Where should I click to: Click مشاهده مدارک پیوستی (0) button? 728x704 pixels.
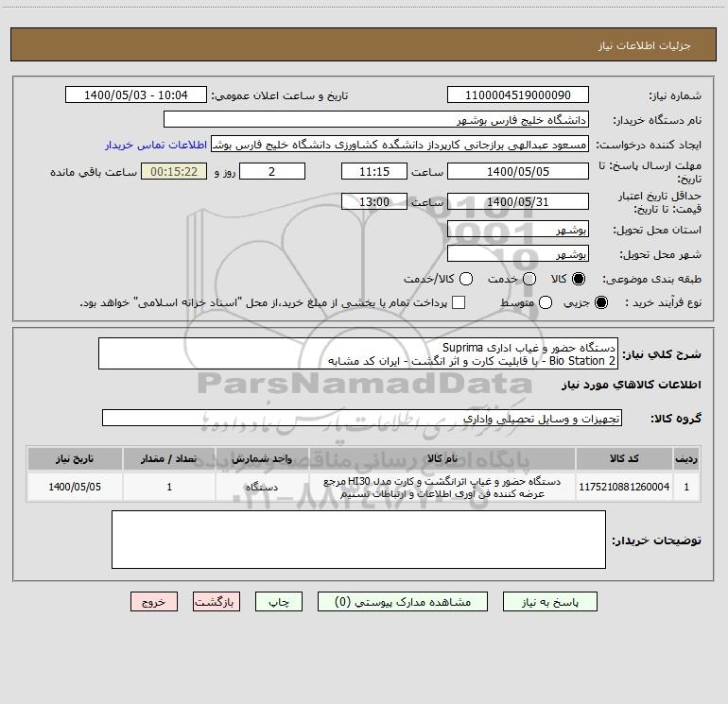click(402, 602)
